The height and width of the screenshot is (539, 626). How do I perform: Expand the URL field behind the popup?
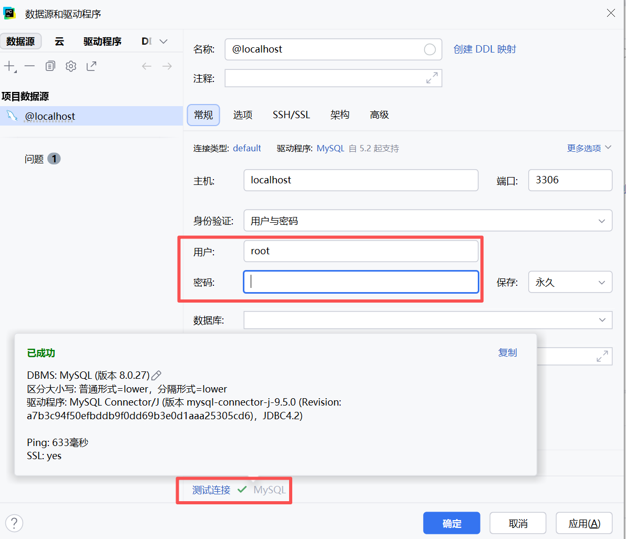click(602, 356)
